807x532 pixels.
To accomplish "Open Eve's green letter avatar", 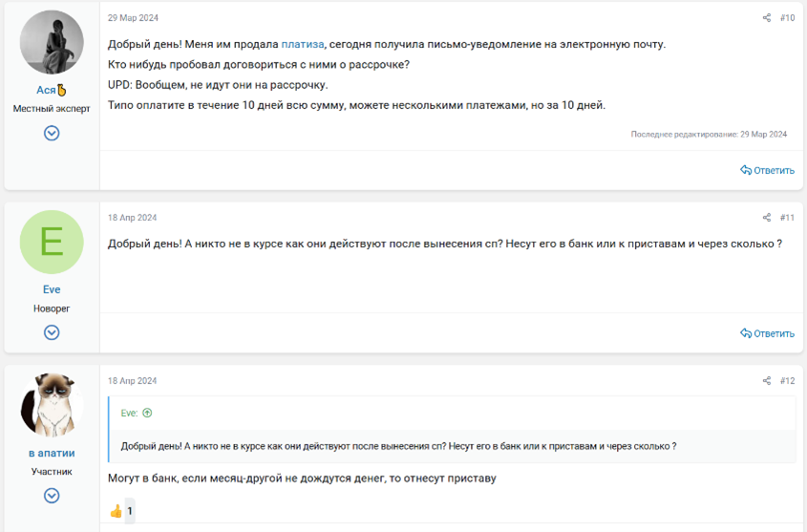I will coord(52,243).
